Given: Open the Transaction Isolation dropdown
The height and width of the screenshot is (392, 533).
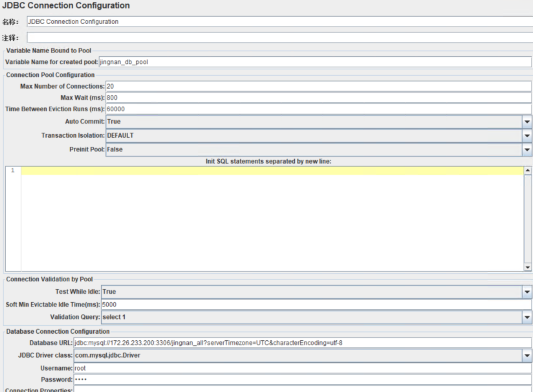Looking at the screenshot, I should pos(318,136).
